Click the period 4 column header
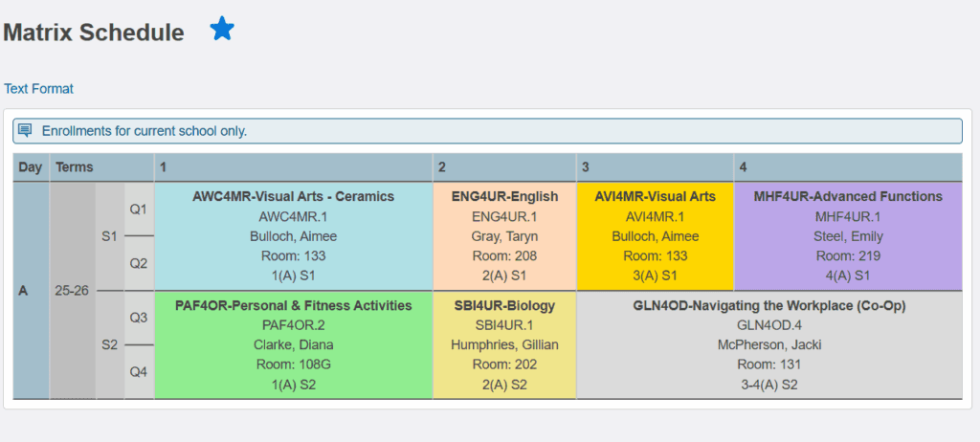Image resolution: width=980 pixels, height=442 pixels. pyautogui.click(x=848, y=167)
